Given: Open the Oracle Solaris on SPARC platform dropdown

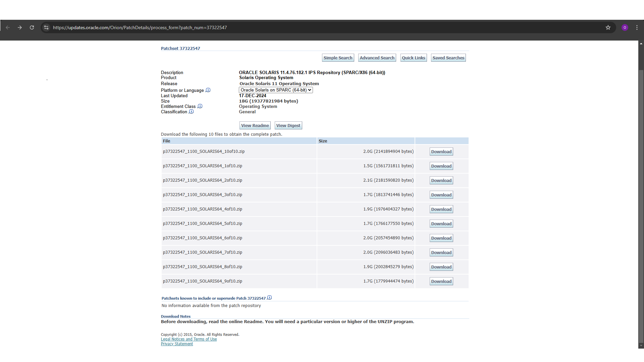Looking at the screenshot, I should tap(276, 90).
